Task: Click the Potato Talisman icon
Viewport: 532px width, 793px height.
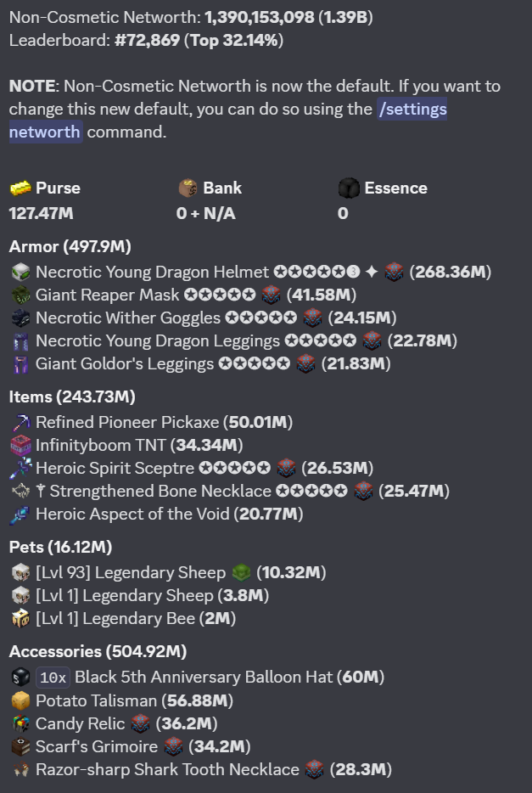Action: [20, 701]
